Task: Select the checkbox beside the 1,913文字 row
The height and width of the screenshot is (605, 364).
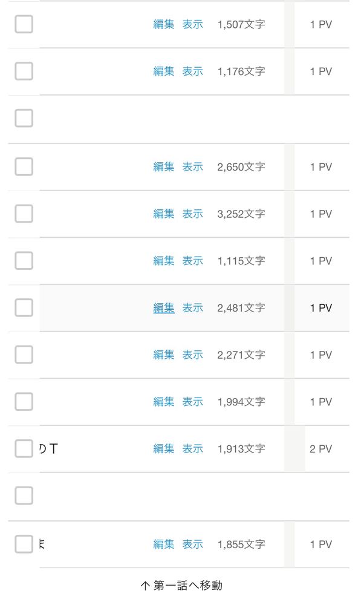Action: [24, 449]
